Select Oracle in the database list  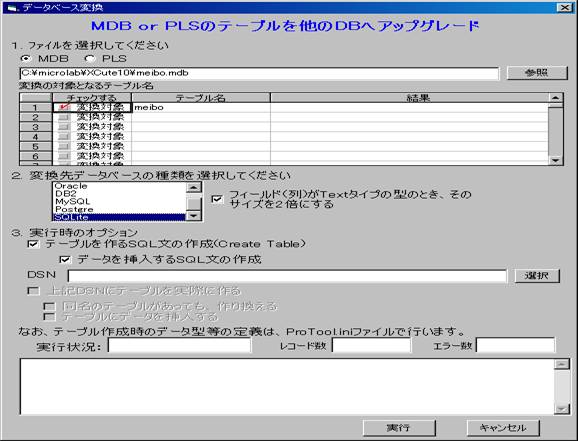(x=71, y=186)
